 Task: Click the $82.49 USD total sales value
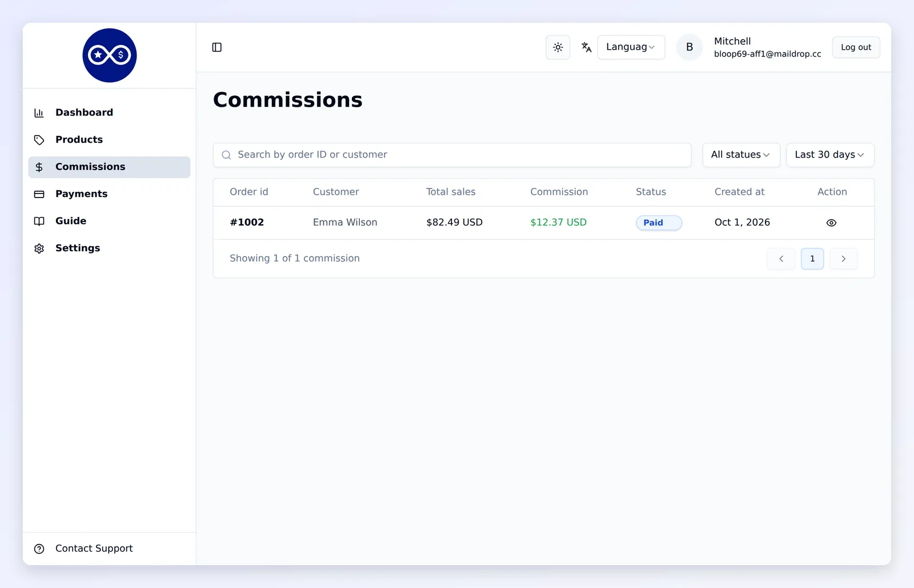[x=454, y=223]
